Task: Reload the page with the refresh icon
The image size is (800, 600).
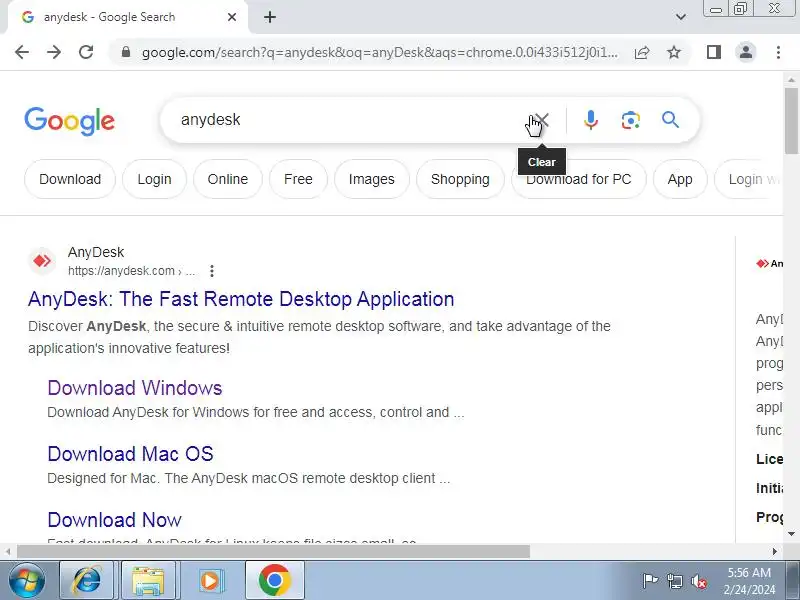Action: coord(86,52)
